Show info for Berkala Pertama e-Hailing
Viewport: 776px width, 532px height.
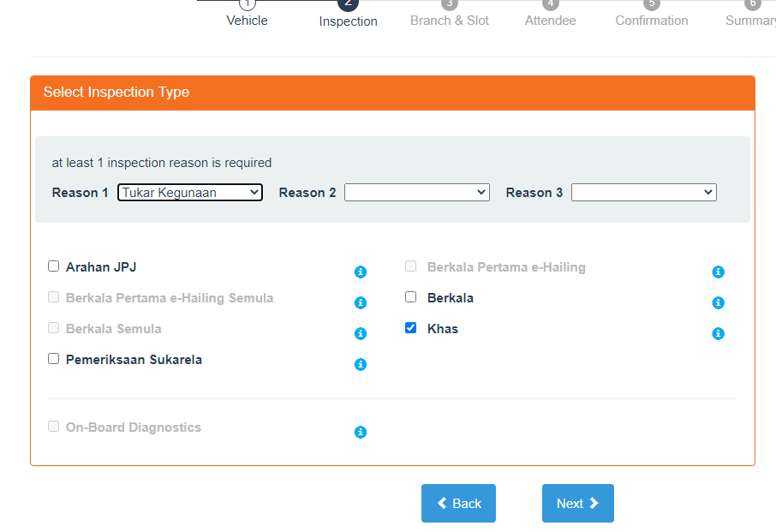[x=718, y=272]
